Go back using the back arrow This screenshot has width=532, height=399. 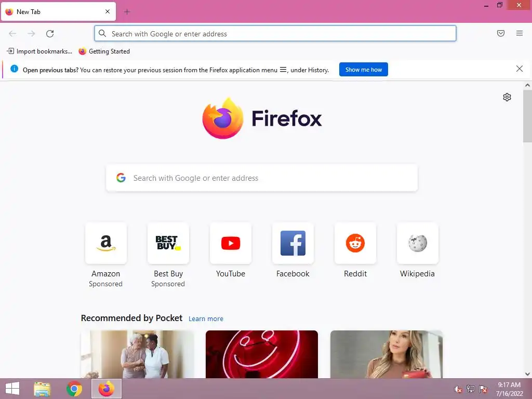pyautogui.click(x=12, y=34)
